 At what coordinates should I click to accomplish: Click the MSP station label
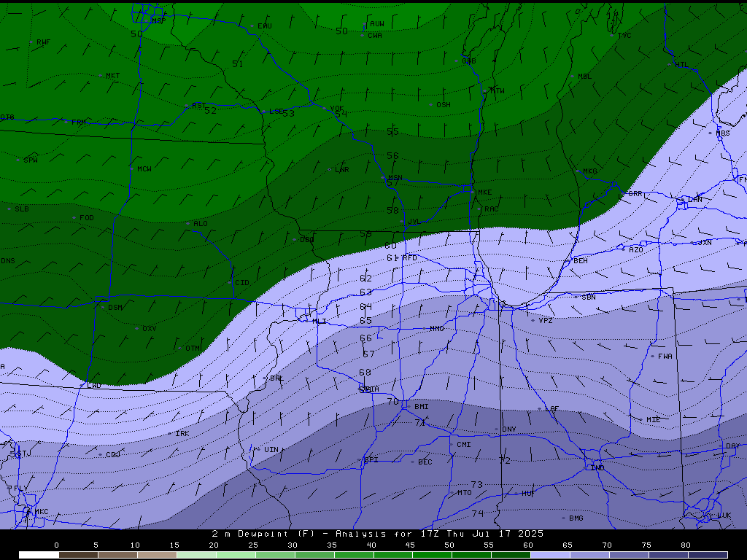click(x=158, y=21)
